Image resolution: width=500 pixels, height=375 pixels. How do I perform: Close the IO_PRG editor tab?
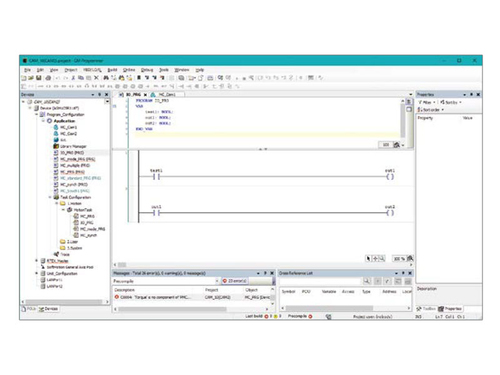145,95
